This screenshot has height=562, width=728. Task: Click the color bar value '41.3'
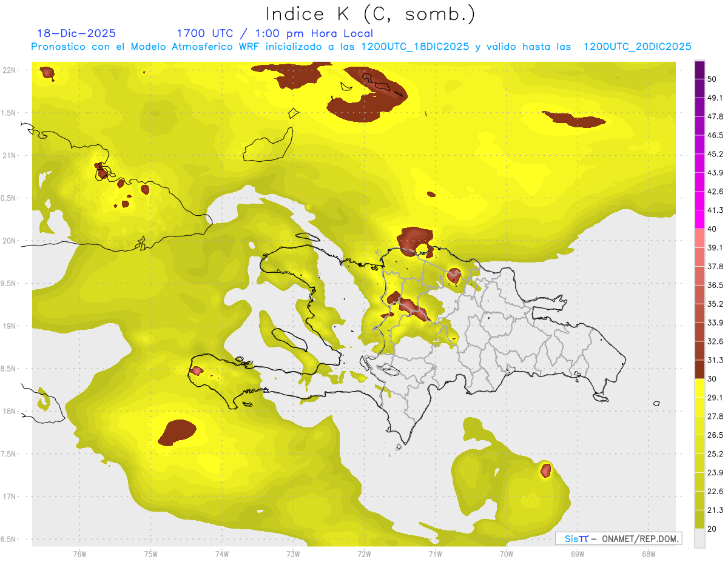pos(715,210)
